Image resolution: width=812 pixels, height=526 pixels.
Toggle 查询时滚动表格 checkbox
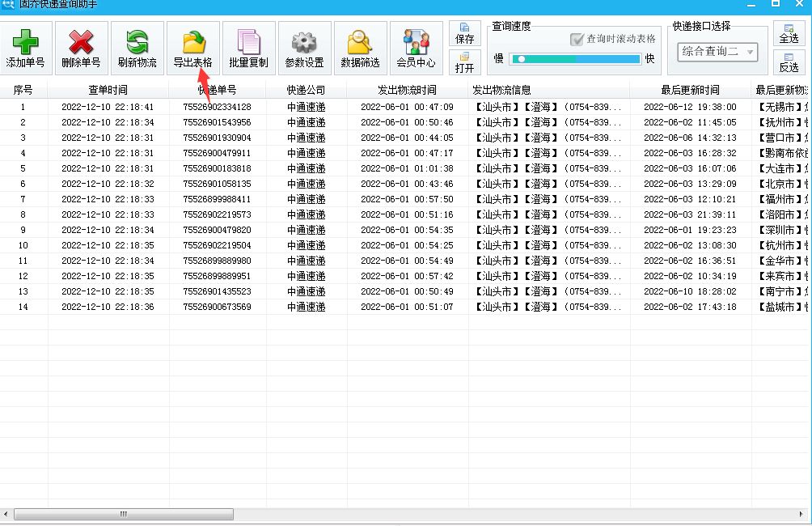(577, 39)
